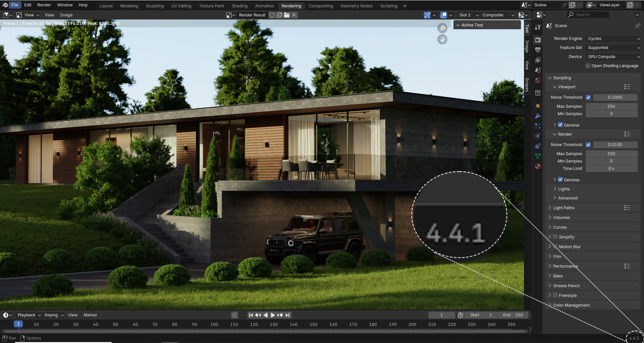Viewport: 644px width, 343px height.
Task: Open the Material properties tab
Action: [538, 166]
